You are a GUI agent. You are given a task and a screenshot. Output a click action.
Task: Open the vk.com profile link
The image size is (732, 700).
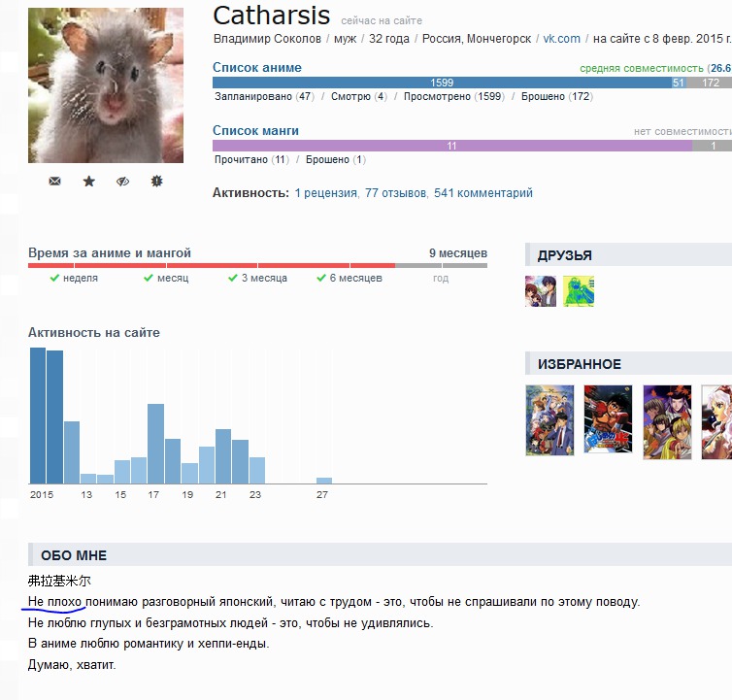tap(561, 39)
